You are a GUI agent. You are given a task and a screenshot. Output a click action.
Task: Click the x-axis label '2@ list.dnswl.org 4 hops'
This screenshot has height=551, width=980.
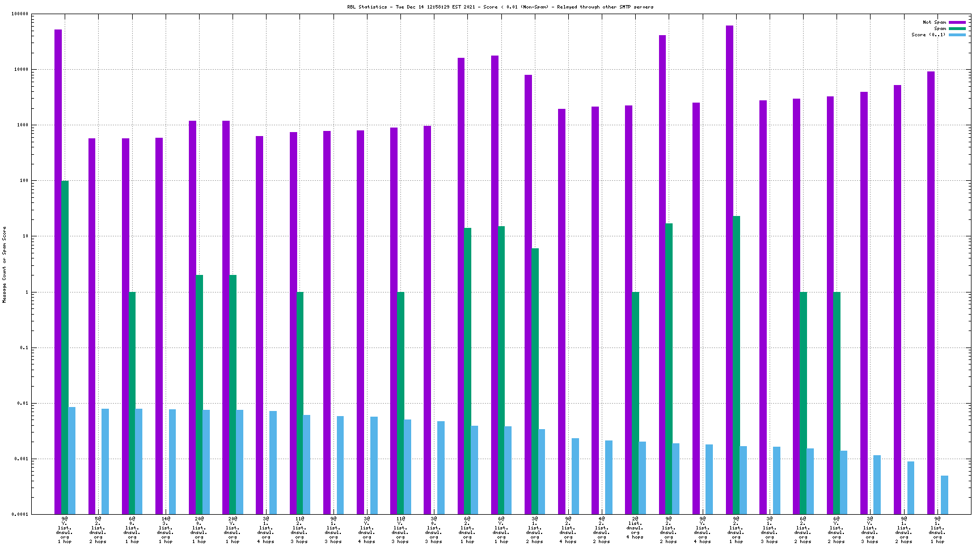[x=635, y=527]
